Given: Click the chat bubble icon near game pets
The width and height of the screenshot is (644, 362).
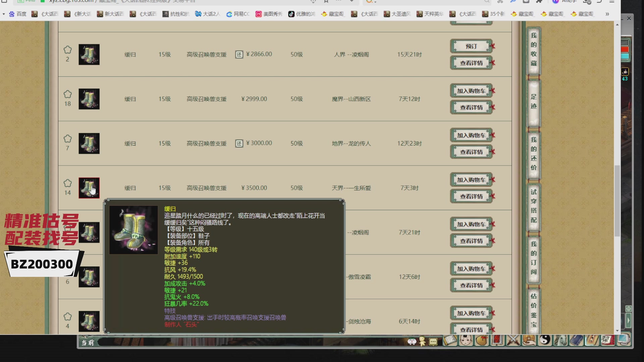Looking at the screenshot, I should (433, 341).
